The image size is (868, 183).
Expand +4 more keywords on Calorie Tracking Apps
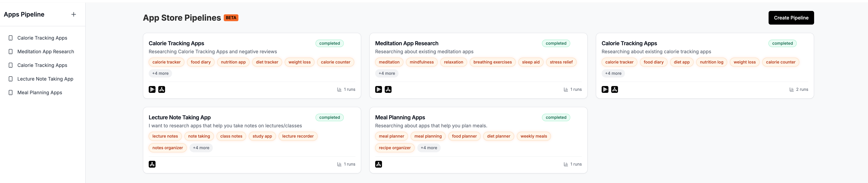coord(160,73)
